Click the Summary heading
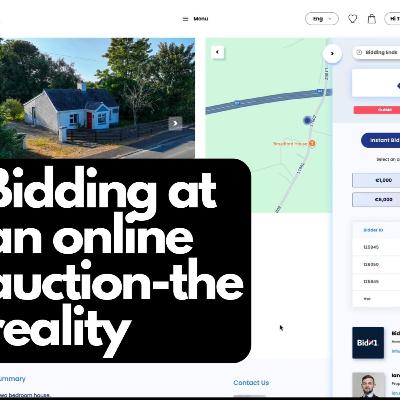400x400 pixels. click(12, 379)
